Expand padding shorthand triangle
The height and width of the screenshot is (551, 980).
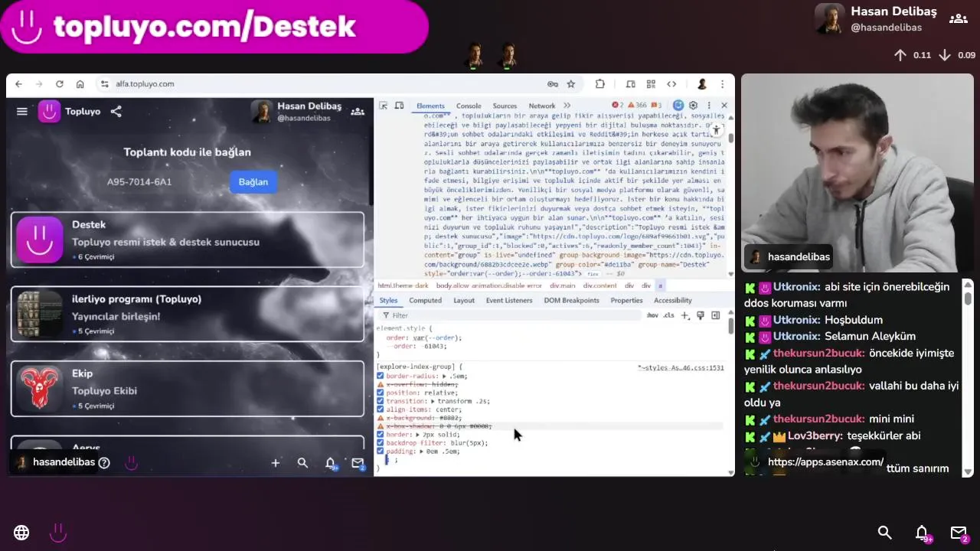tap(422, 452)
